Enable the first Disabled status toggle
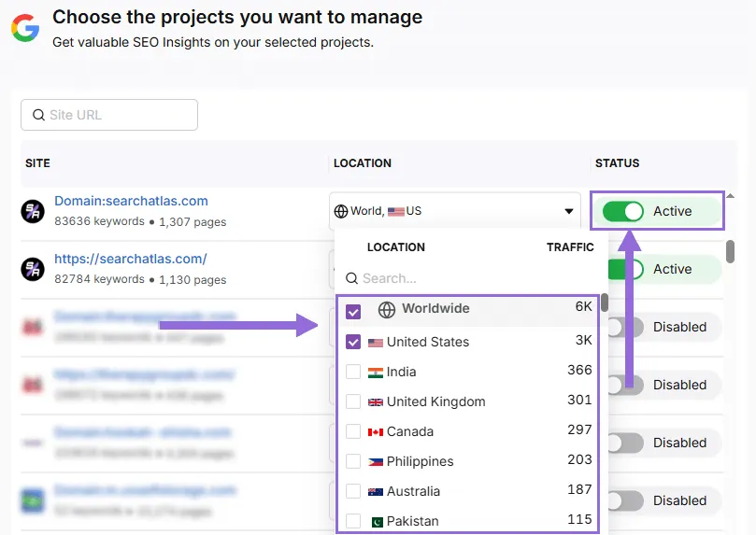Screen dimensions: 756x535 tap(624, 327)
